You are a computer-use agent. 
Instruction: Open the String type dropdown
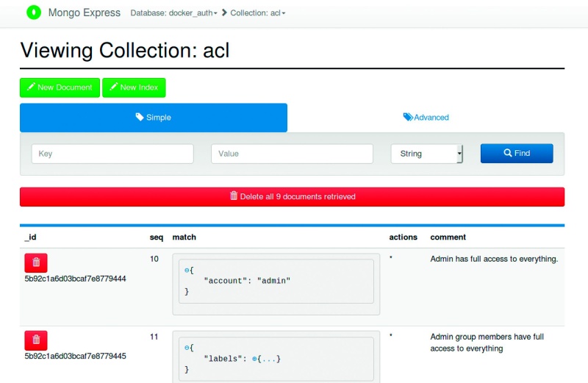pos(427,154)
